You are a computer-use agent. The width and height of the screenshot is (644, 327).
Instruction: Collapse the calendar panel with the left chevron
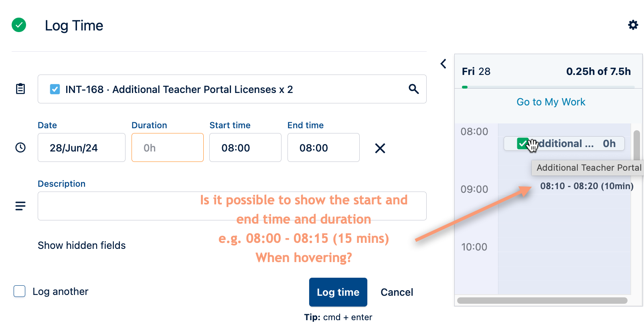444,64
